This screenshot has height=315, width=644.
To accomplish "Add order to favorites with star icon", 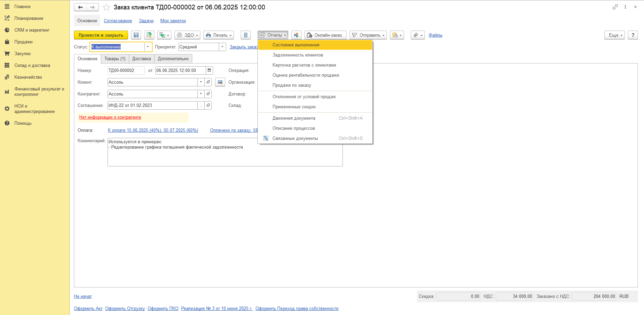I will pos(106,7).
